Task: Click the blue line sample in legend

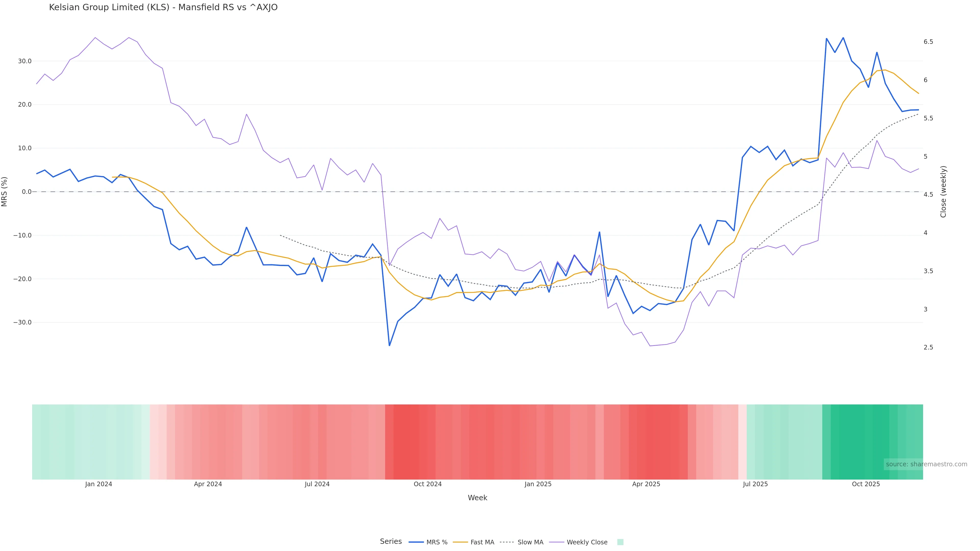Action: pyautogui.click(x=416, y=542)
